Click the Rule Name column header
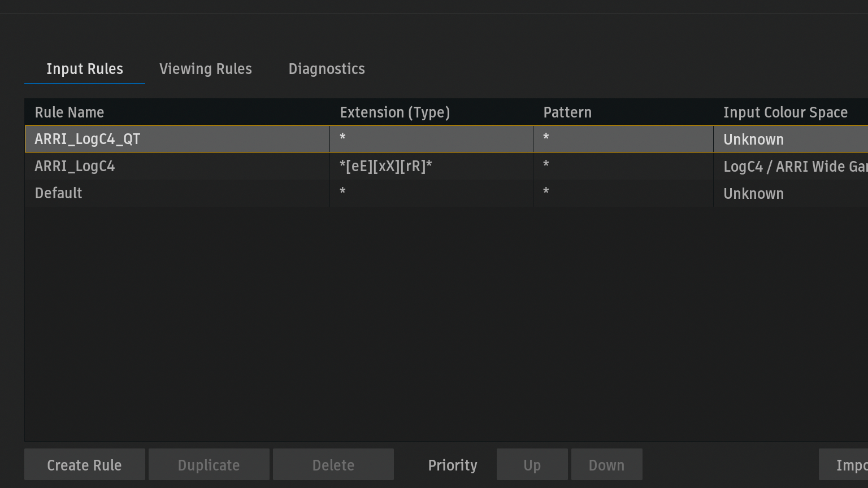The image size is (868, 488). [70, 112]
